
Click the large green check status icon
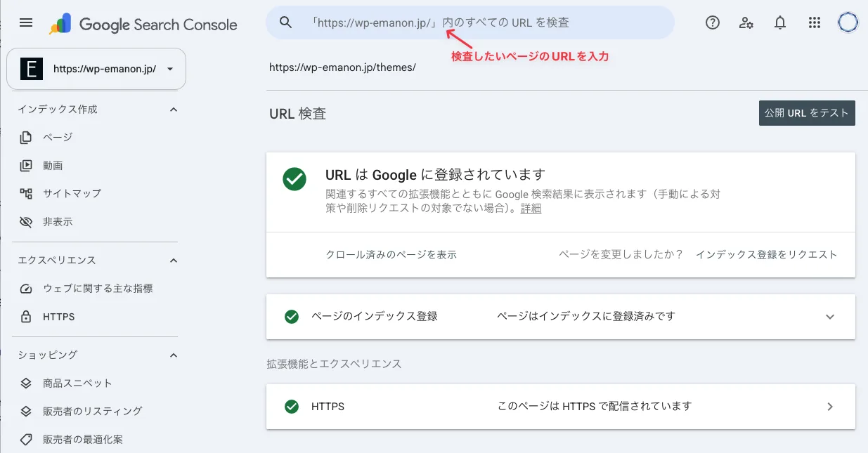(294, 178)
